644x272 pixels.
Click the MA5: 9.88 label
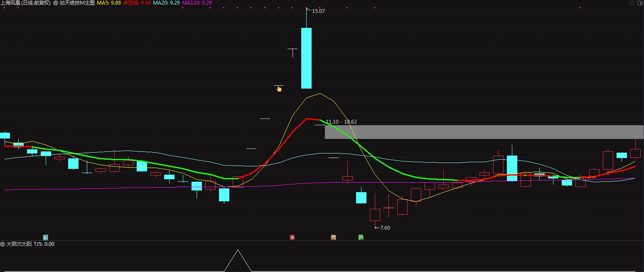[109, 3]
